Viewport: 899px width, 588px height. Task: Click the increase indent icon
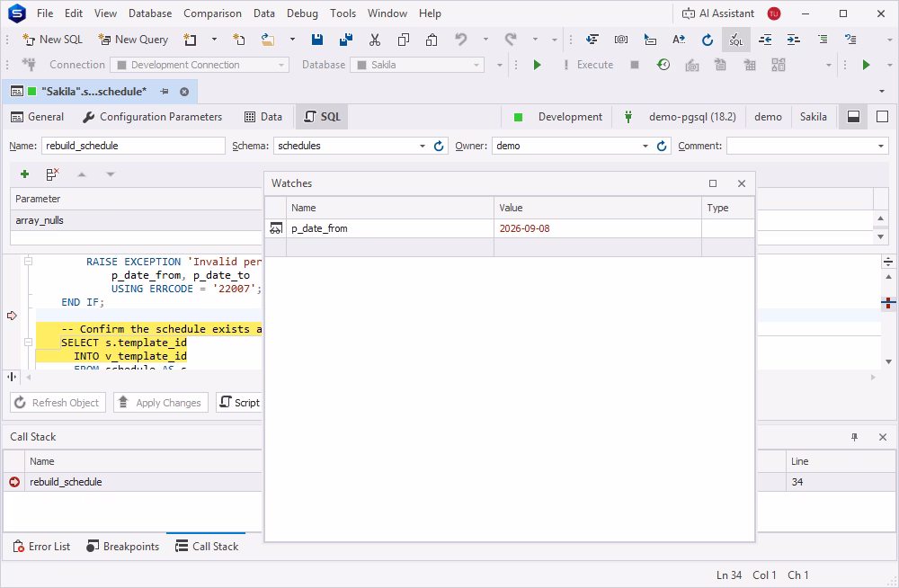[x=794, y=40]
